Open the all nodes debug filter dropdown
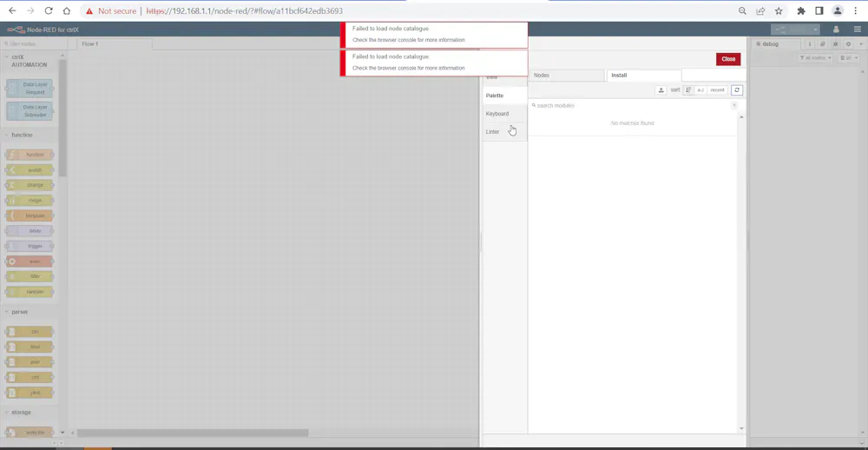Screen dimensions: 868x450 point(815,57)
